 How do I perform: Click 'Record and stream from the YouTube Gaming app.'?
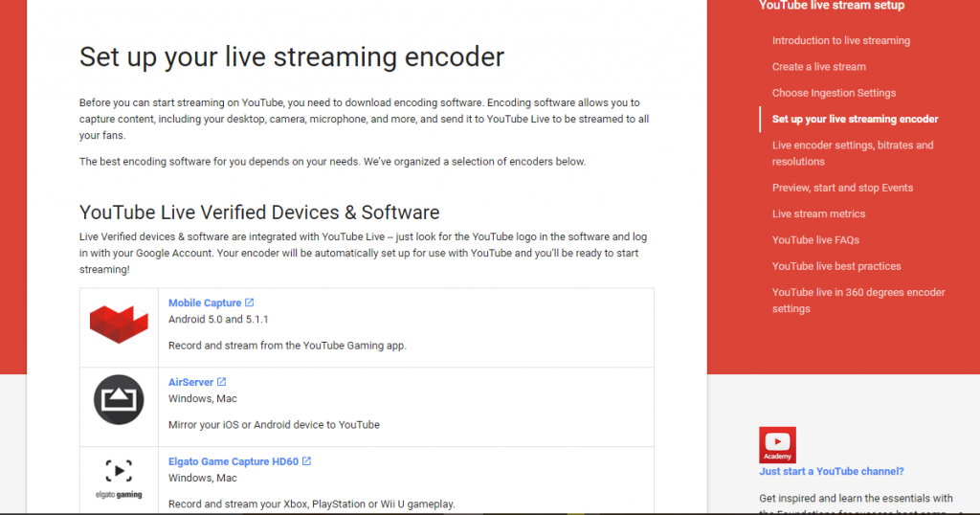[287, 346]
